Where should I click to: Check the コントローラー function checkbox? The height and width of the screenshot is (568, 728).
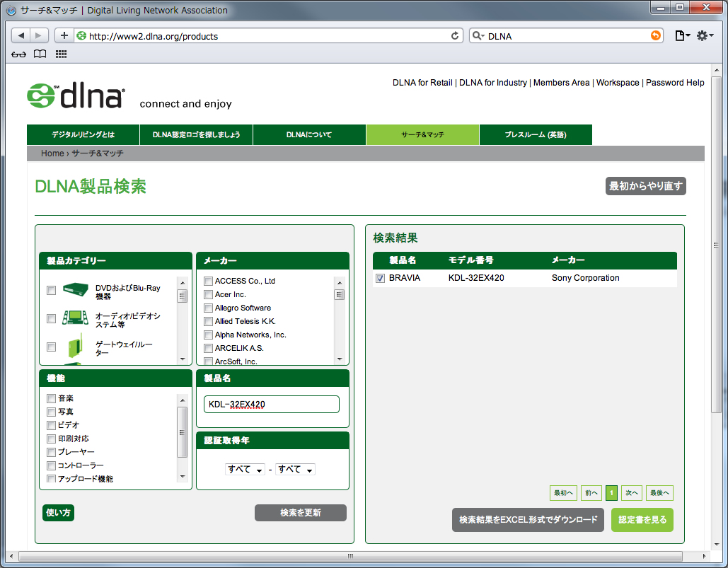[52, 466]
